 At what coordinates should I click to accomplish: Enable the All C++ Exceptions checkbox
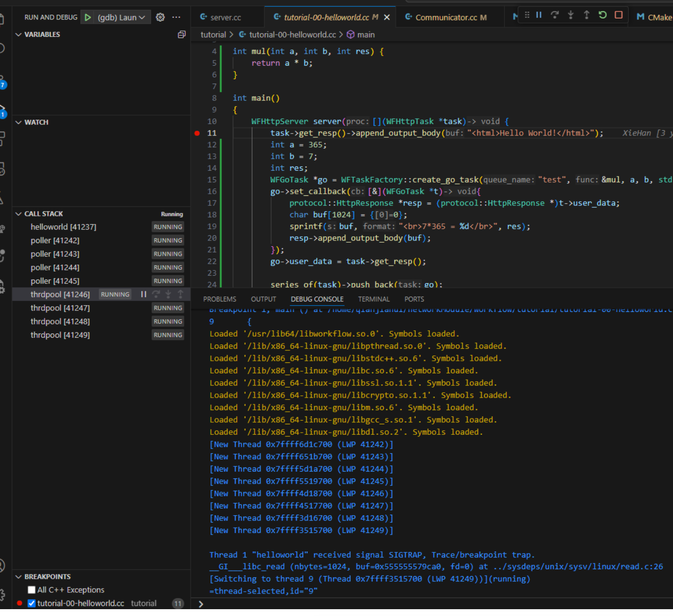[x=31, y=590]
